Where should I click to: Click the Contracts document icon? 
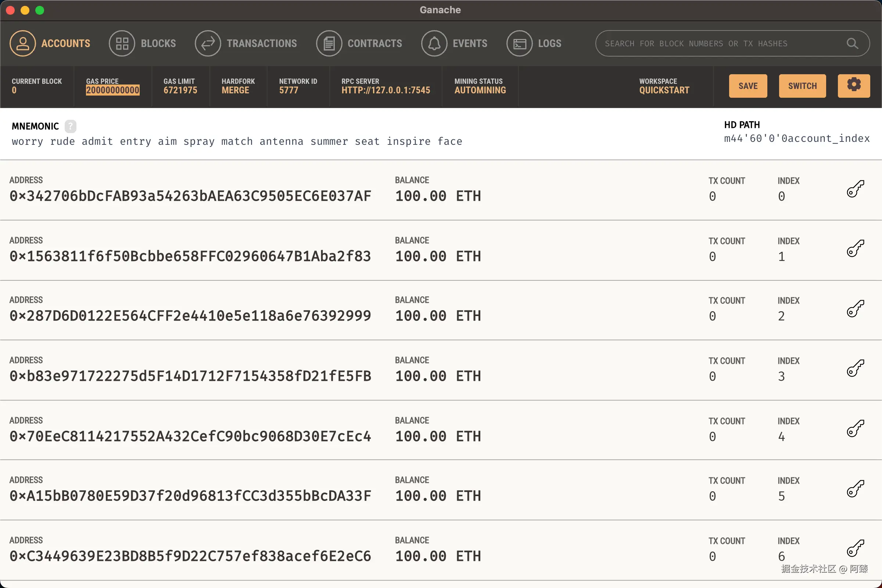[x=329, y=43]
